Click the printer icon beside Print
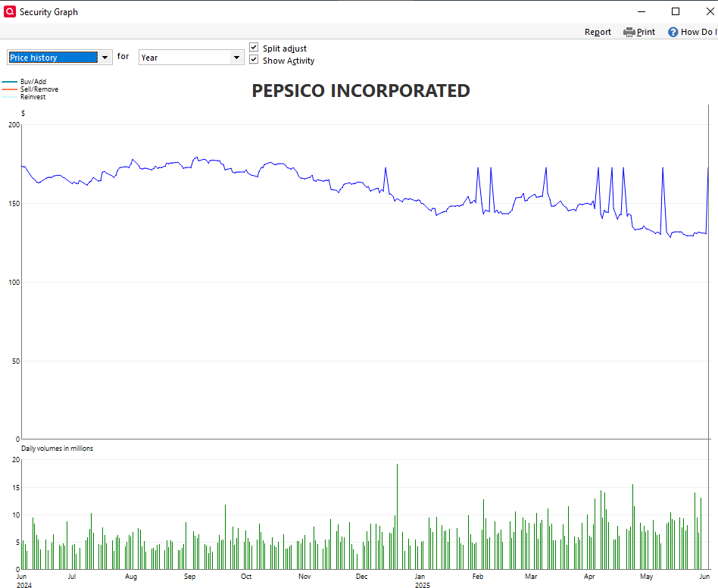This screenshot has height=588, width=718. (629, 32)
